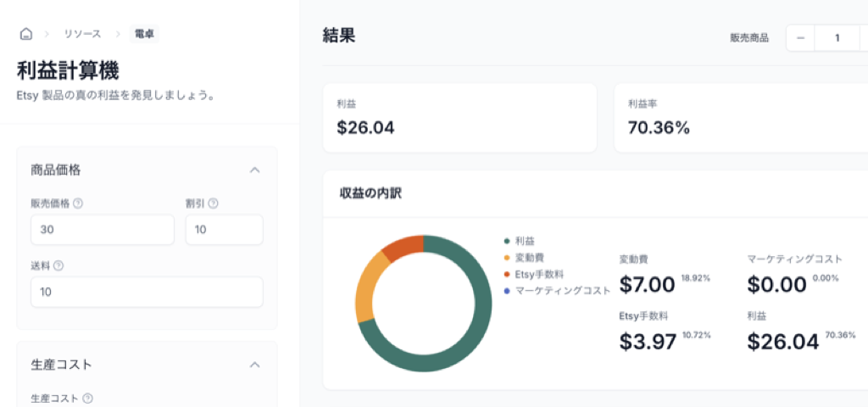The image size is (868, 407).
Task: Click the 販売価格 input field
Action: tap(102, 230)
